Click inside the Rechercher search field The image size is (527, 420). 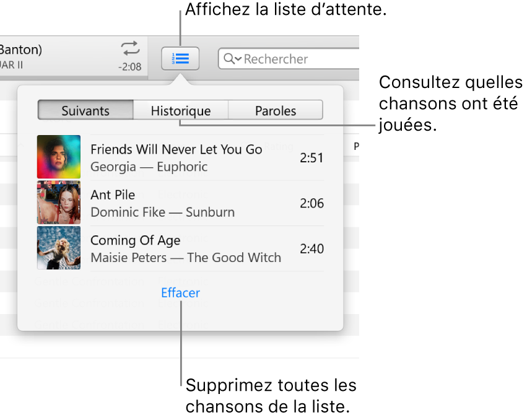279,59
